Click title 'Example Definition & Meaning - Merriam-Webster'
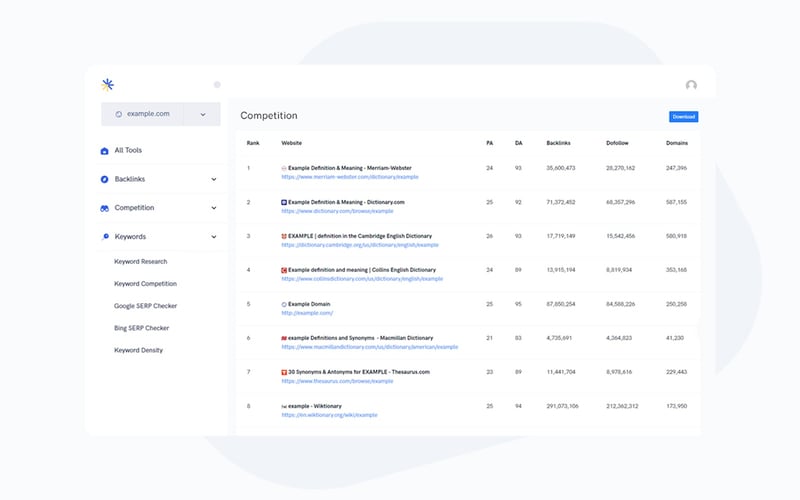Screen dimensions: 800x500 click(x=349, y=168)
